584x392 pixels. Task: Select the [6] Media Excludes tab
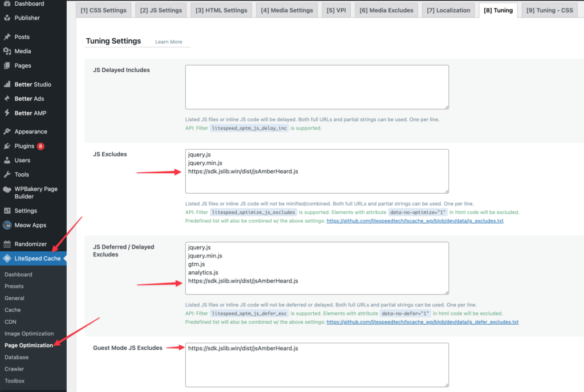[x=386, y=10]
